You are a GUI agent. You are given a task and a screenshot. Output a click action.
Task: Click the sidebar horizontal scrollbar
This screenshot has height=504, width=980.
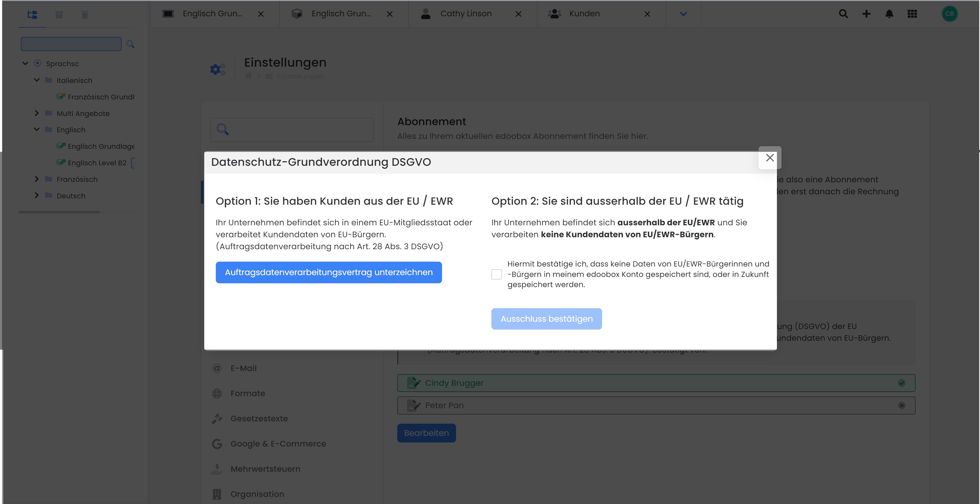pyautogui.click(x=59, y=212)
